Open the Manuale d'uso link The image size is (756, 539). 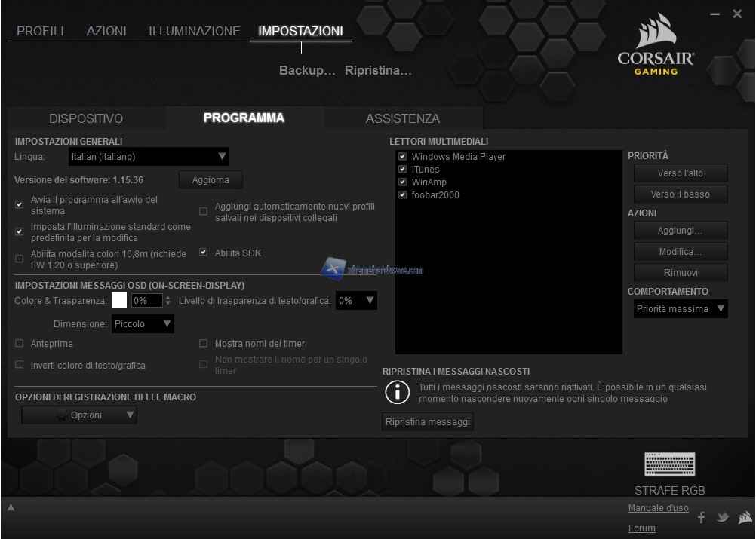(x=658, y=508)
